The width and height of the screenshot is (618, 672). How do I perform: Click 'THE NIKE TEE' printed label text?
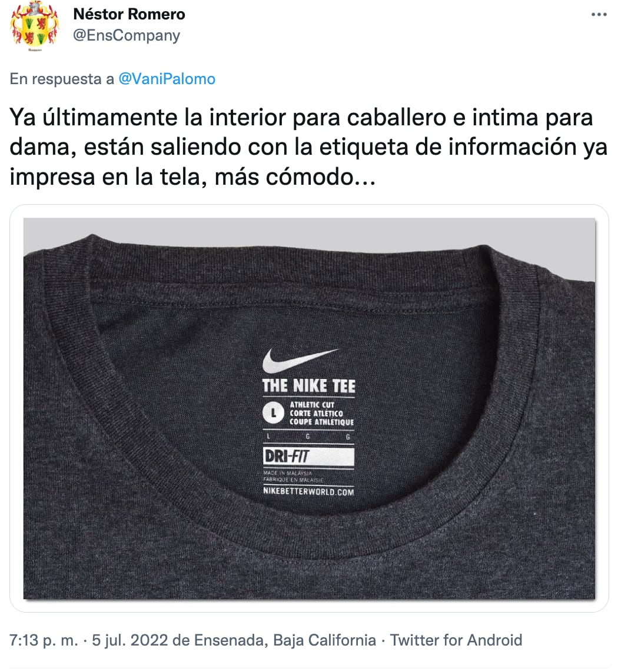pyautogui.click(x=309, y=385)
